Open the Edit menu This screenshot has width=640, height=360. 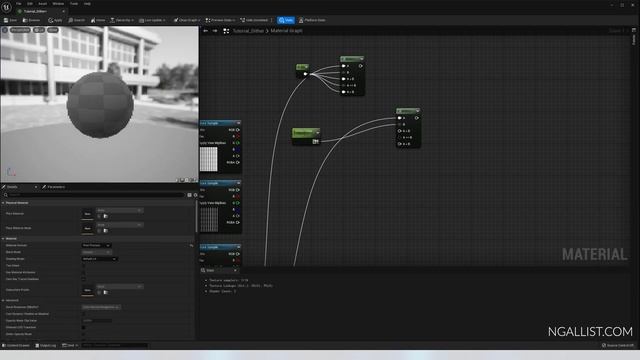[30, 4]
